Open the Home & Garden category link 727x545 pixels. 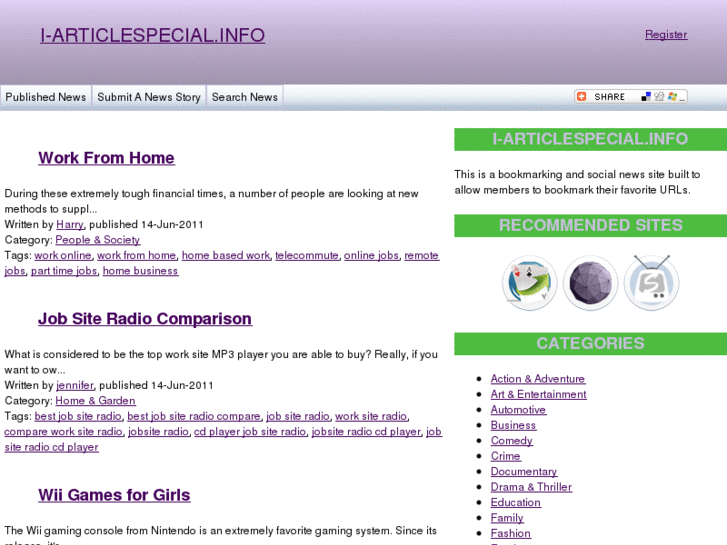click(95, 401)
